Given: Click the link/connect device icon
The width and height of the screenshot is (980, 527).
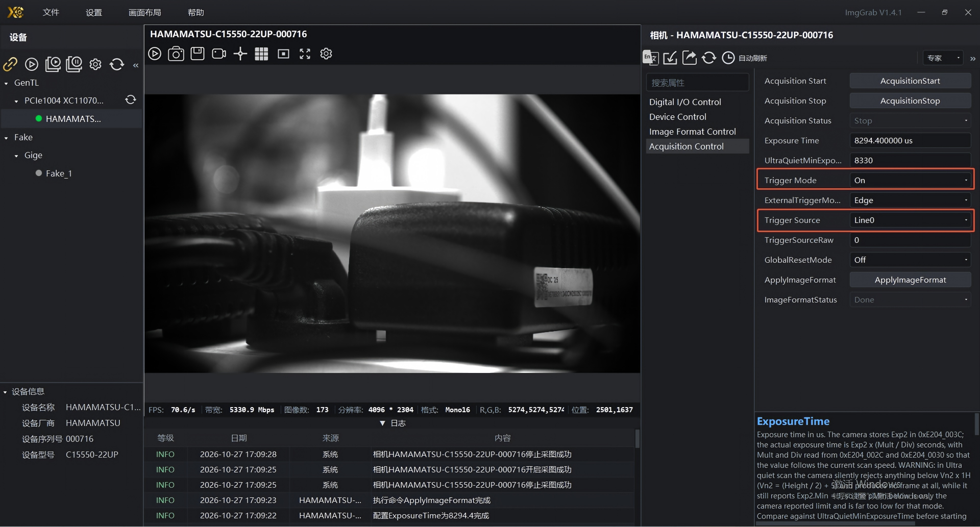Looking at the screenshot, I should [x=10, y=64].
